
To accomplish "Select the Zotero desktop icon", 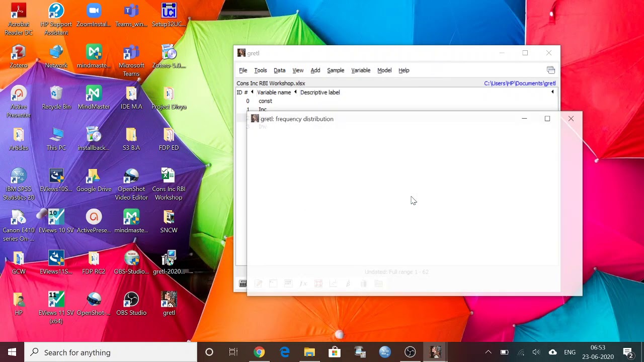I will click(x=19, y=57).
